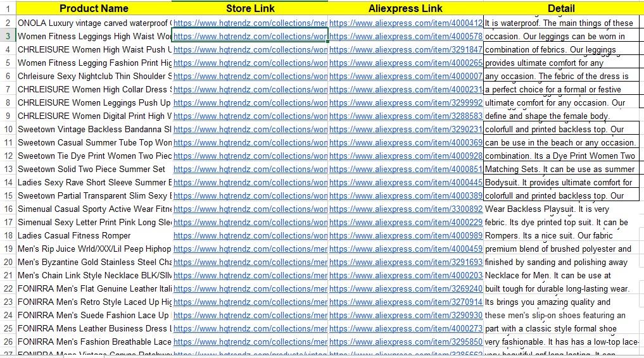644x358 pixels.
Task: Open store link for Men's Chain Link Style Necklace
Action: 250,276
